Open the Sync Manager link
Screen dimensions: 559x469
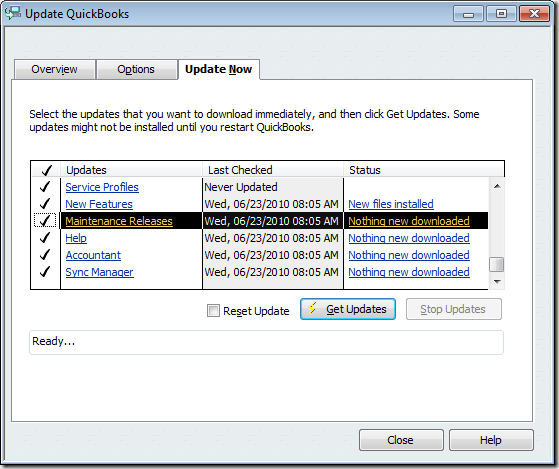coord(99,272)
